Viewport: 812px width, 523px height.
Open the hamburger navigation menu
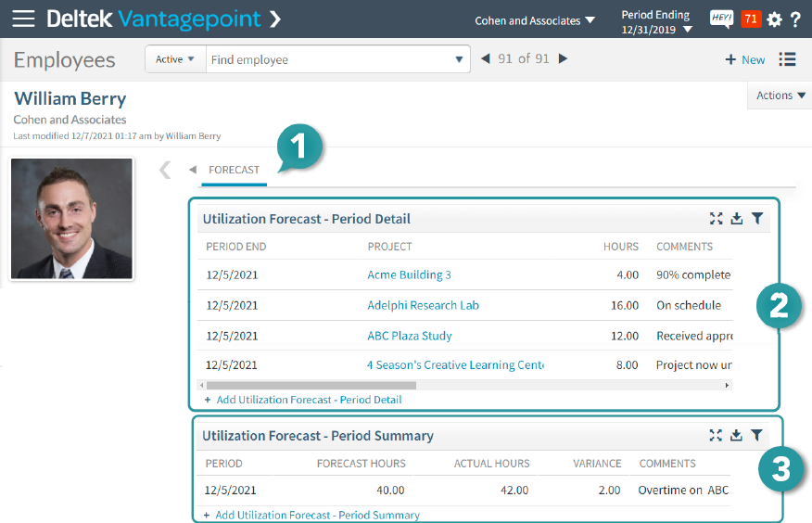[x=23, y=19]
